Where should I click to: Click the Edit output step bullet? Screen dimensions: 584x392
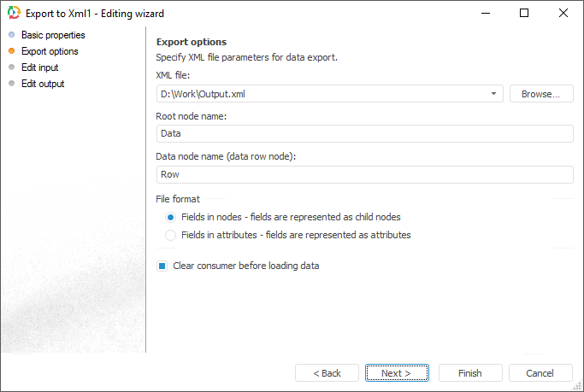(11, 84)
